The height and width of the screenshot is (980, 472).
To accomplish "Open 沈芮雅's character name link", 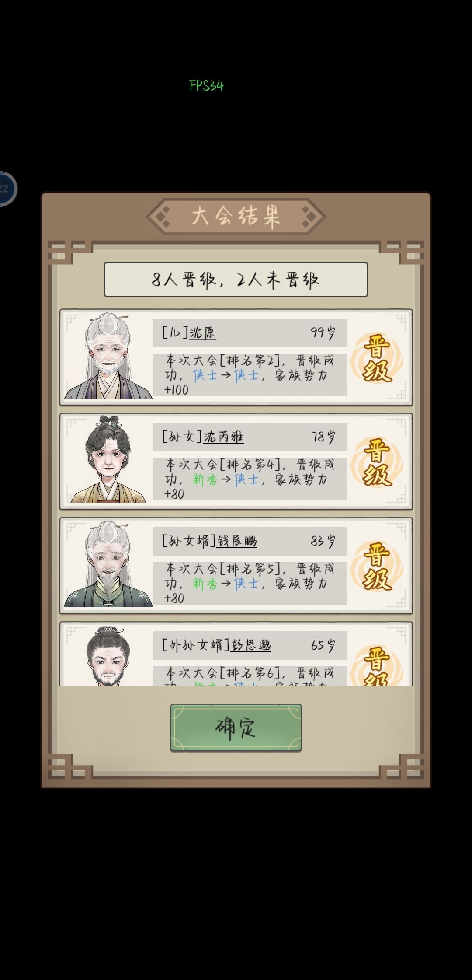I will (x=223, y=437).
